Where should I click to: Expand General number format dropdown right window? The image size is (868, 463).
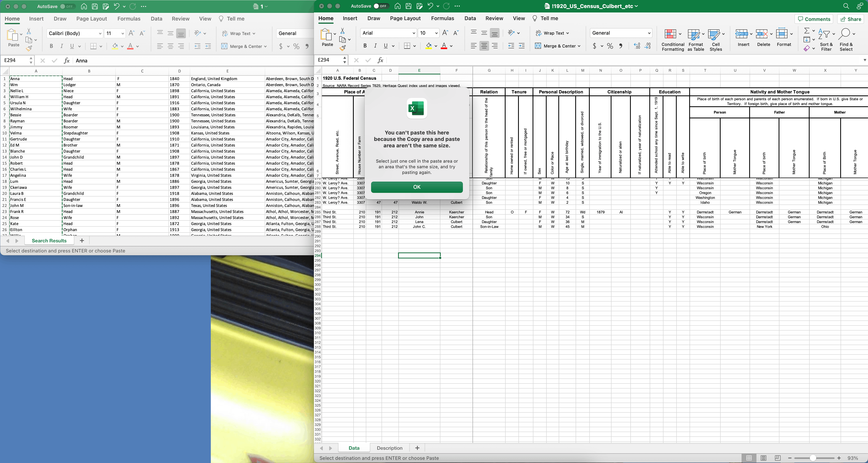point(649,33)
